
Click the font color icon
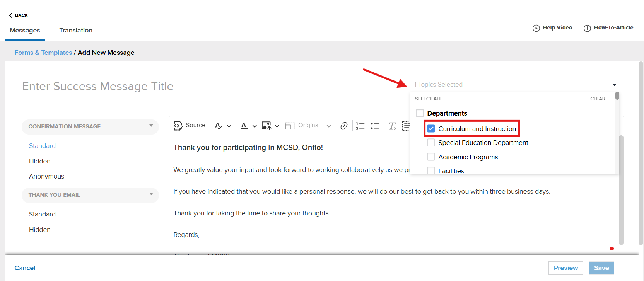click(x=244, y=126)
